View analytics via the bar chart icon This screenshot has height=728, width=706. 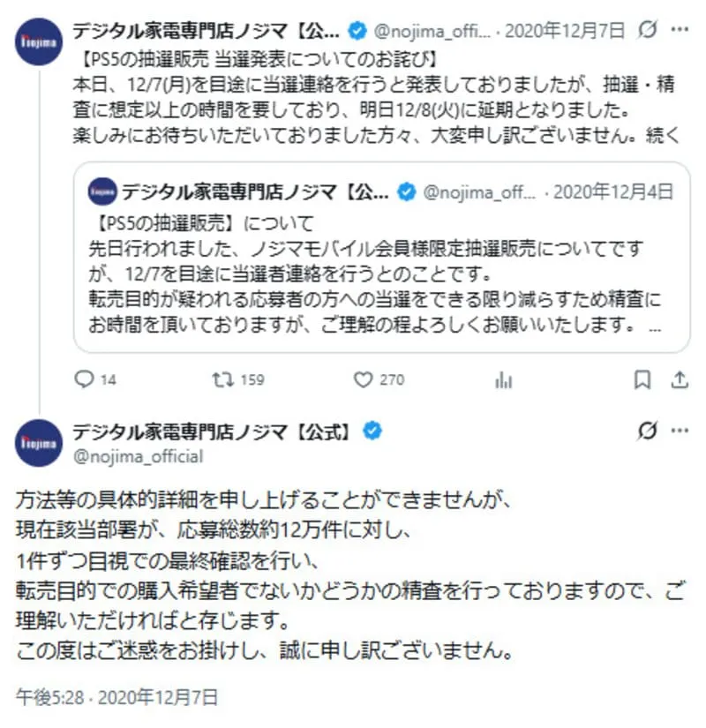[503, 381]
